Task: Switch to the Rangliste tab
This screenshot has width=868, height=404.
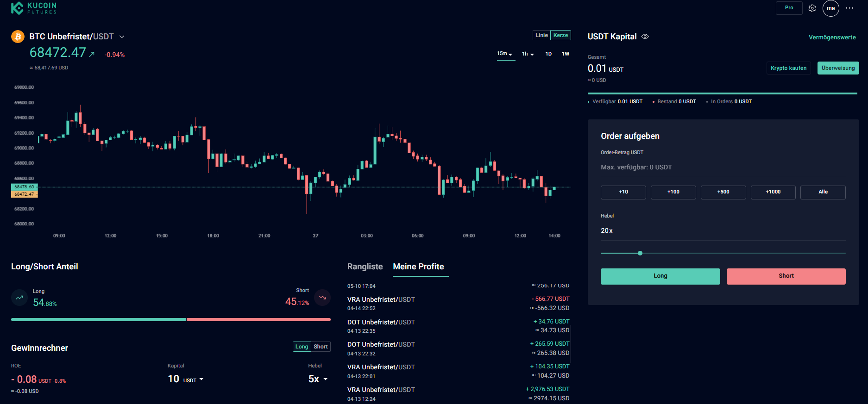Action: [x=365, y=267]
